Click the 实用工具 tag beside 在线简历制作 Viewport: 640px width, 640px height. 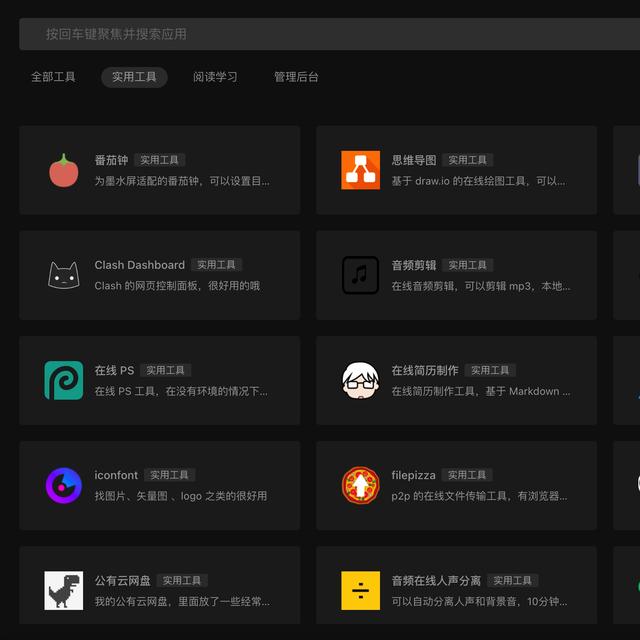(x=490, y=370)
